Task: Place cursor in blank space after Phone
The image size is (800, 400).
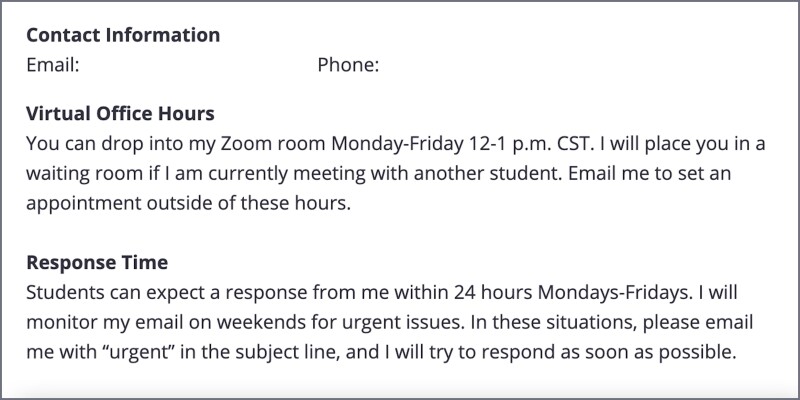Action: tap(480, 66)
